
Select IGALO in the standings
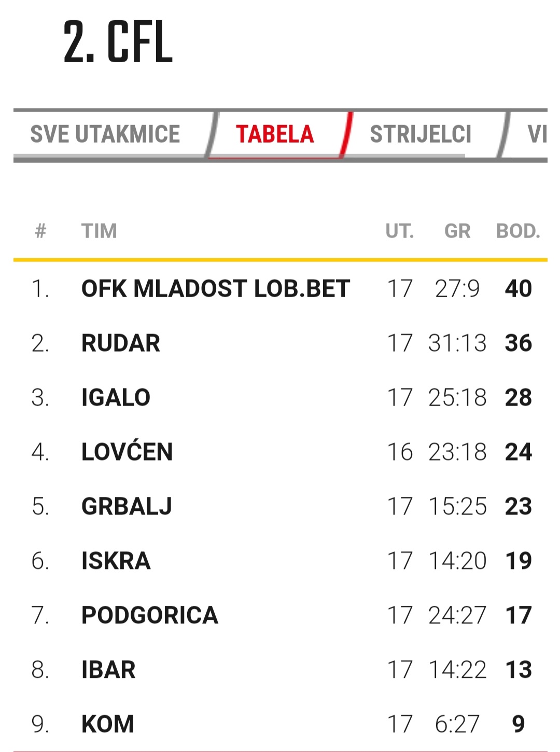pos(116,398)
